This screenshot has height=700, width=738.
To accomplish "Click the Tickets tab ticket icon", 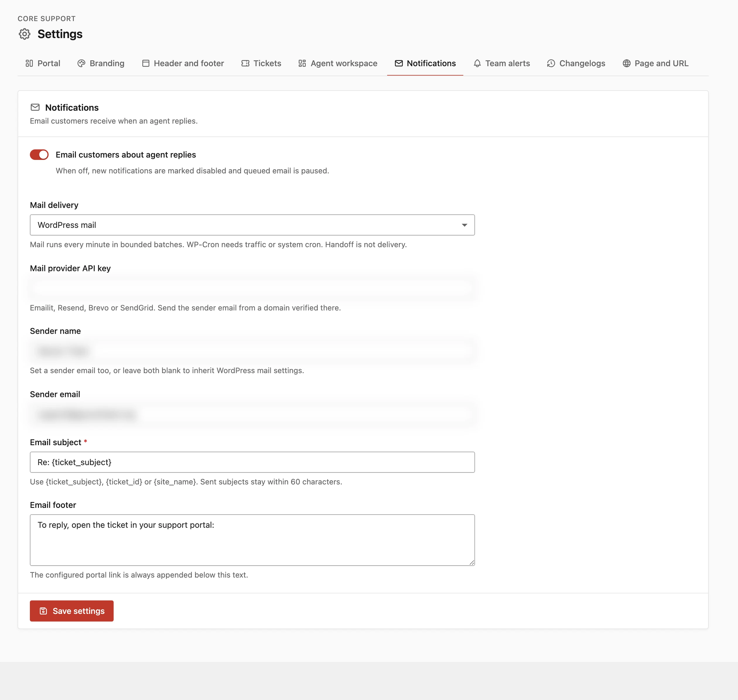I will point(245,64).
